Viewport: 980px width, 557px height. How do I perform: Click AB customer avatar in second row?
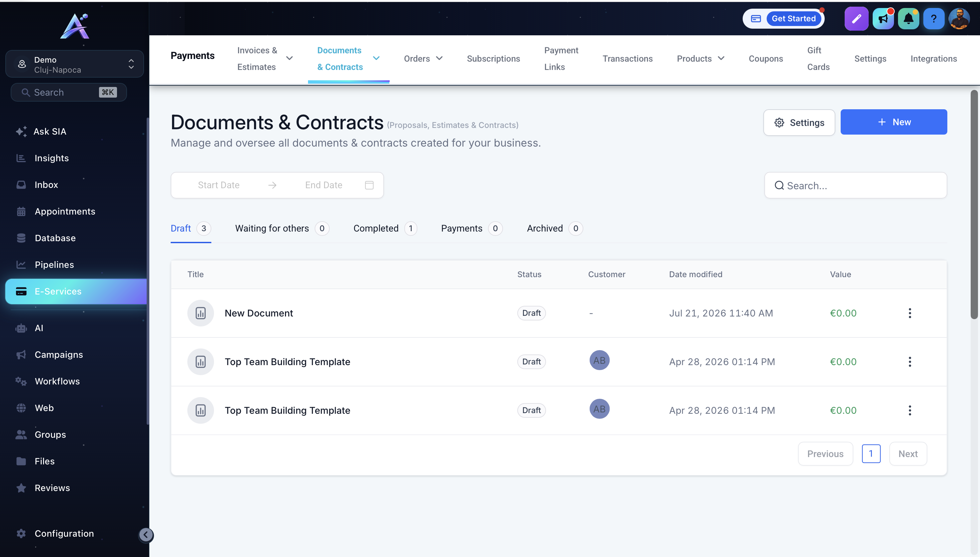[x=599, y=360]
